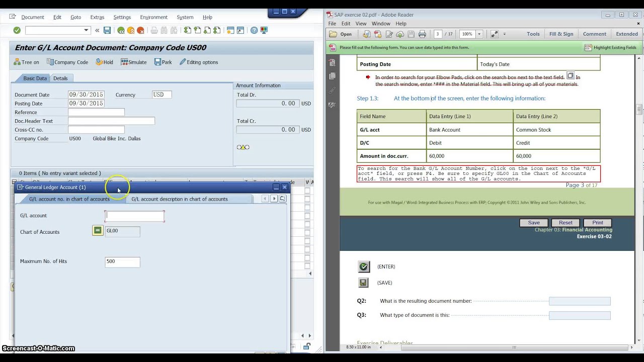This screenshot has width=644, height=362.
Task: Click the Q3 document type answer field
Action: pos(580,315)
